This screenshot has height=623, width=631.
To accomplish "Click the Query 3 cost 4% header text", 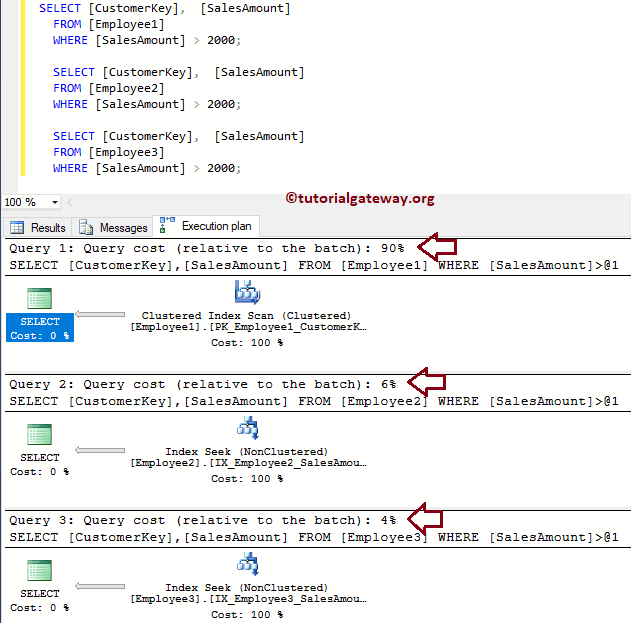I will click(x=202, y=520).
